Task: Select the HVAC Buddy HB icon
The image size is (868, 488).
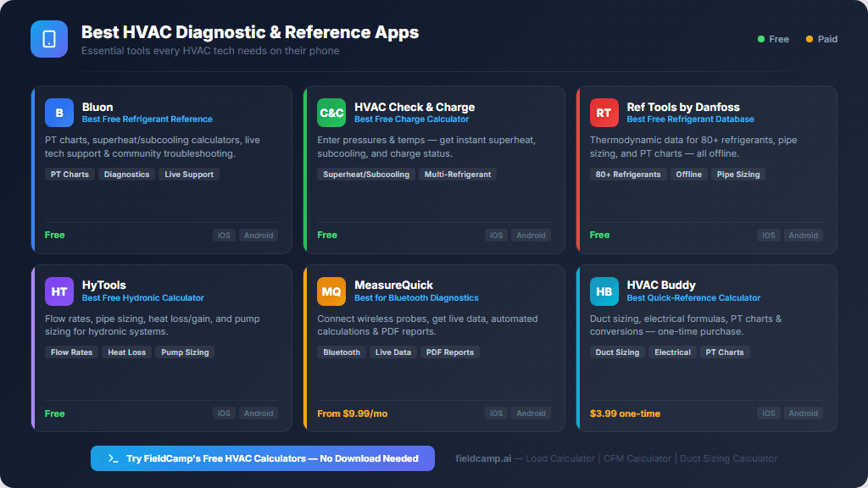Action: [604, 291]
